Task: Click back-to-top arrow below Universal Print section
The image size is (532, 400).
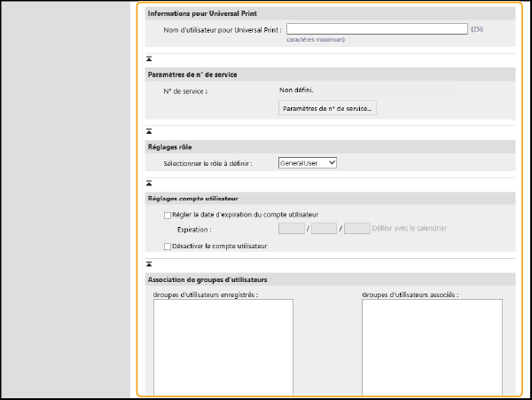Action: (x=149, y=58)
